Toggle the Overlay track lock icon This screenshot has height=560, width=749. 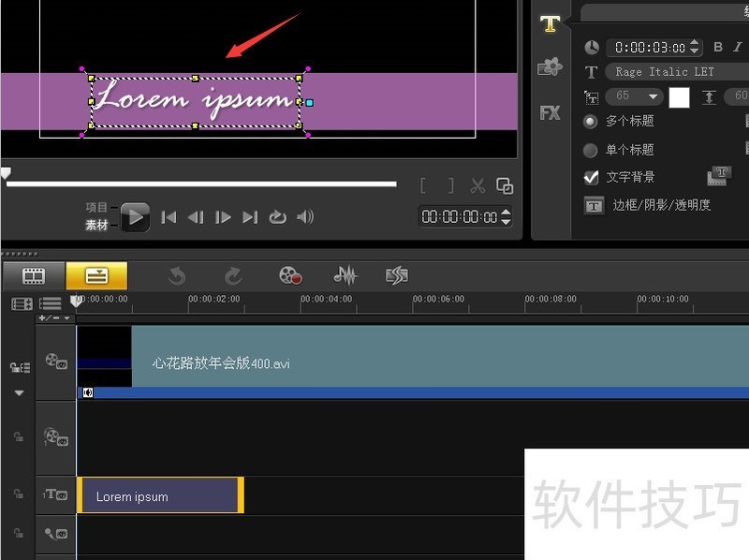click(18, 436)
